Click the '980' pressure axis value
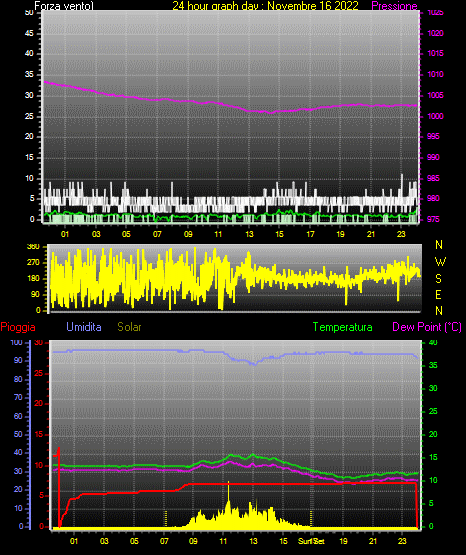Viewport: 466px width, 555px height. pyautogui.click(x=433, y=198)
